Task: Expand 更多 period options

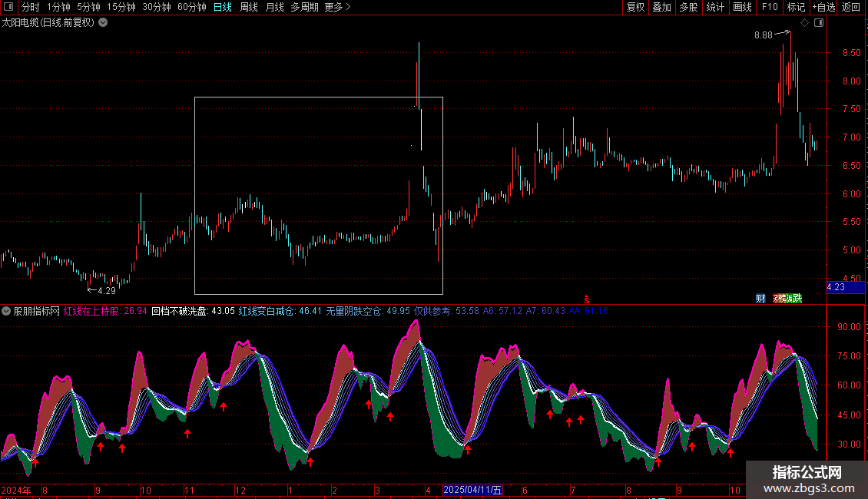Action: pyautogui.click(x=337, y=7)
